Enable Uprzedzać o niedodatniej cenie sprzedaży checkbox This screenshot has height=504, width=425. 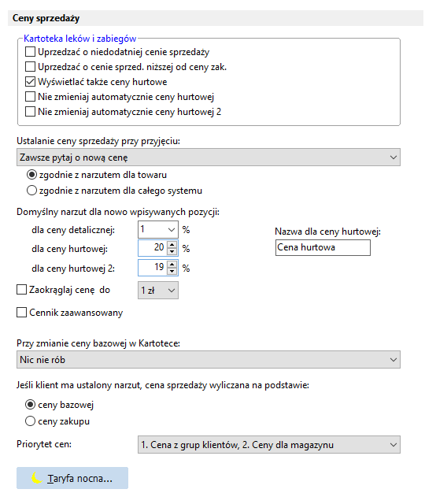[x=30, y=52]
